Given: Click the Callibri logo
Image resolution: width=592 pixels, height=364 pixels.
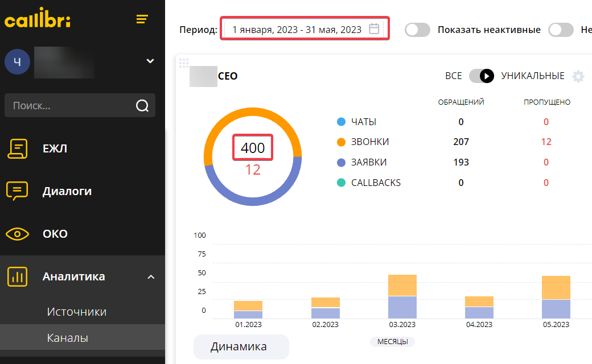Looking at the screenshot, I should 38,20.
